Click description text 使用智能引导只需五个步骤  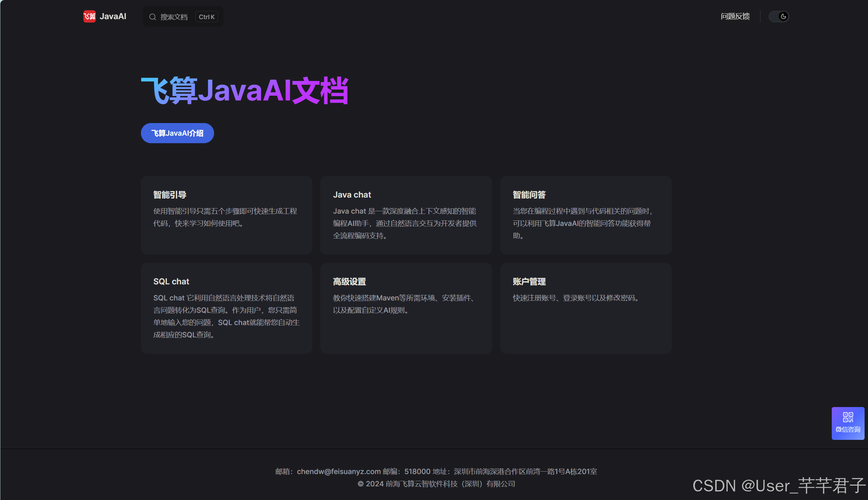(x=225, y=217)
